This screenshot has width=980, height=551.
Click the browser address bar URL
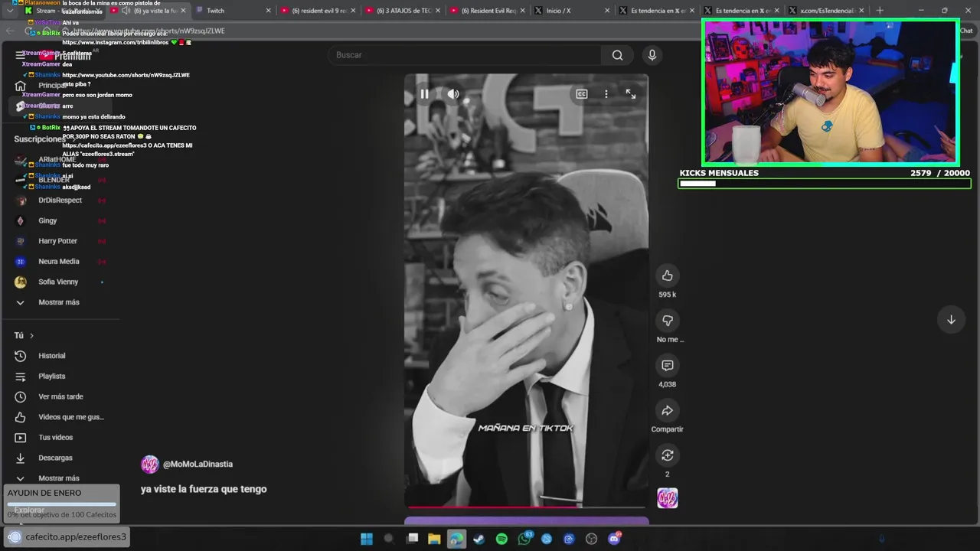[x=150, y=31]
